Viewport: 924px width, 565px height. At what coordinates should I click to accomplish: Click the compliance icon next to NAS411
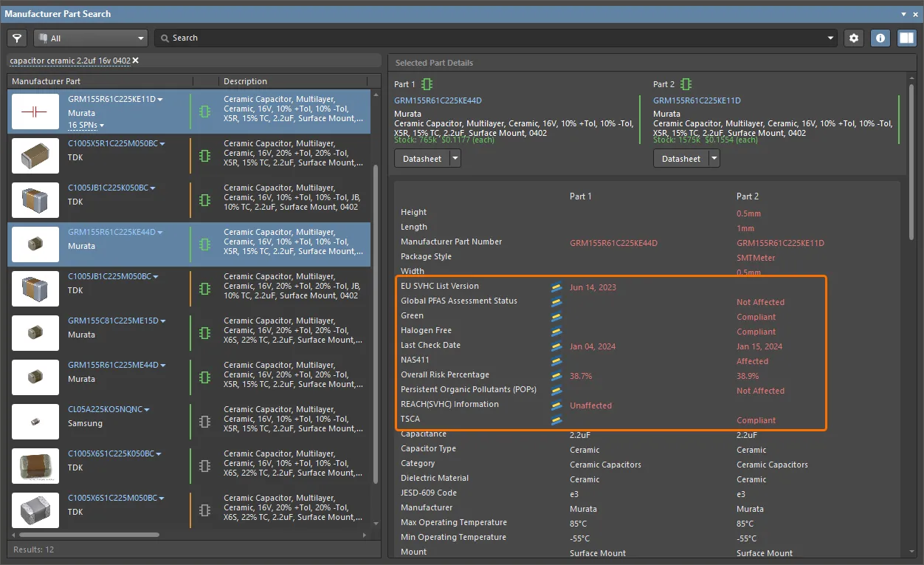click(x=556, y=361)
